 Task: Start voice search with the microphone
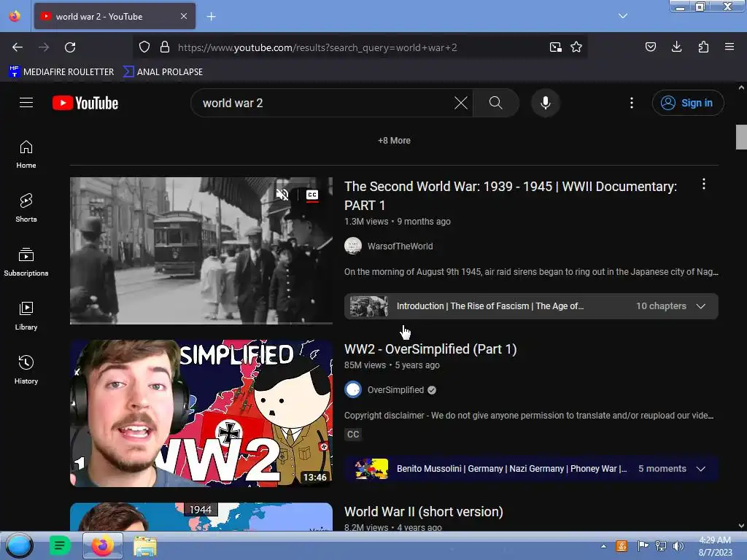546,103
